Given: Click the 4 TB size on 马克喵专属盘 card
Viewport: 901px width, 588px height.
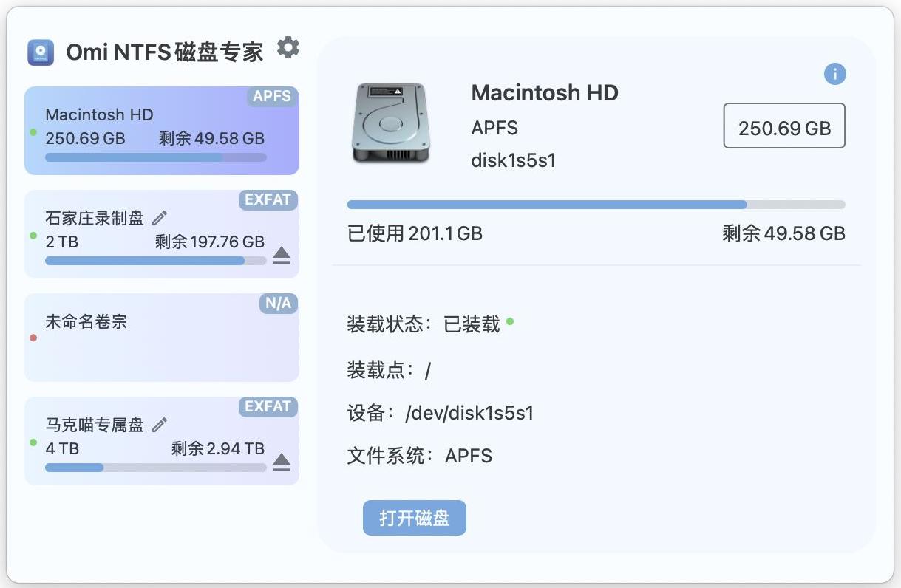Looking at the screenshot, I should coord(62,448).
